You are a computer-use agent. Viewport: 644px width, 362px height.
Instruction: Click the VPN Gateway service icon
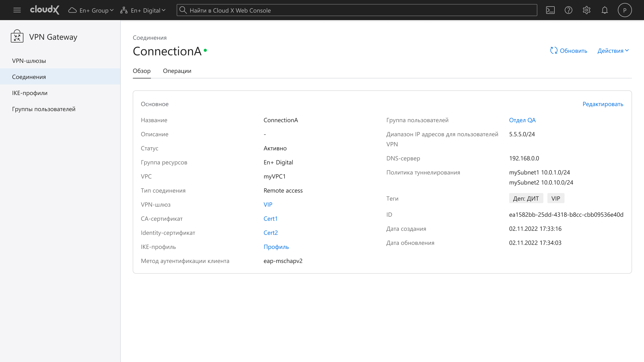pyautogui.click(x=17, y=37)
